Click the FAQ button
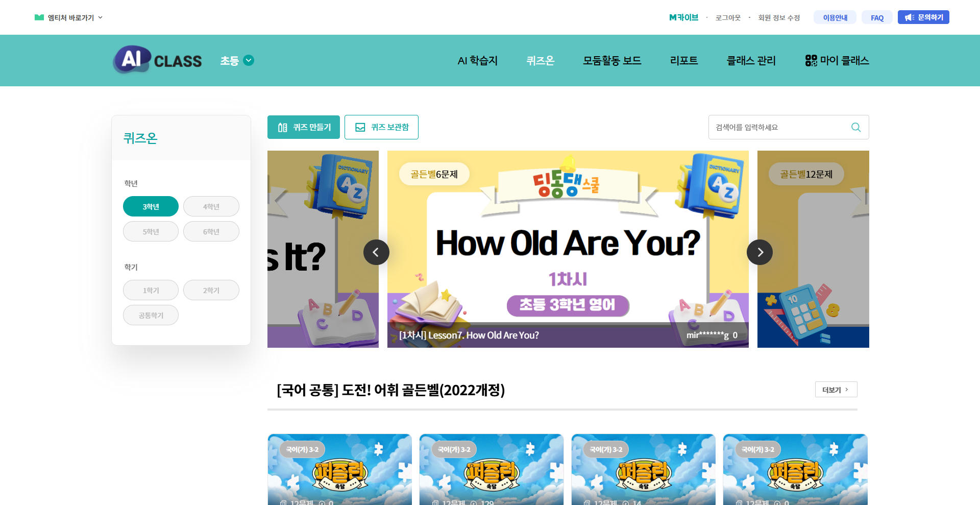980x505 pixels. 877,17
